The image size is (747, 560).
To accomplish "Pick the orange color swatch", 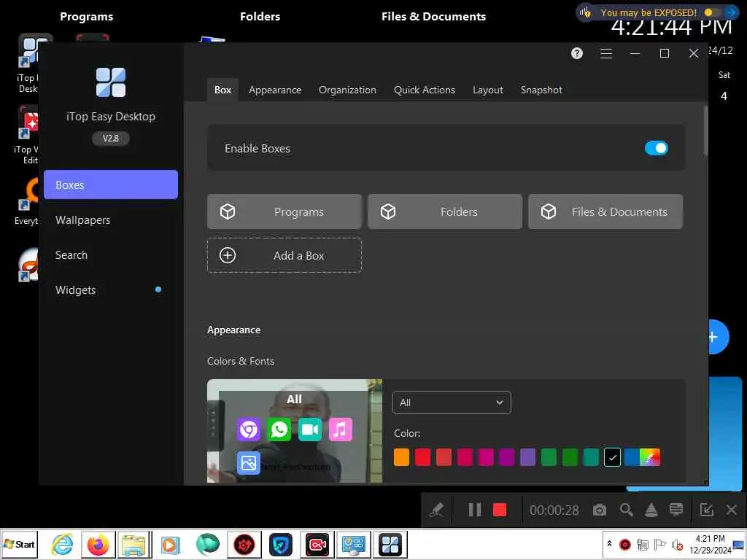I will pyautogui.click(x=401, y=457).
